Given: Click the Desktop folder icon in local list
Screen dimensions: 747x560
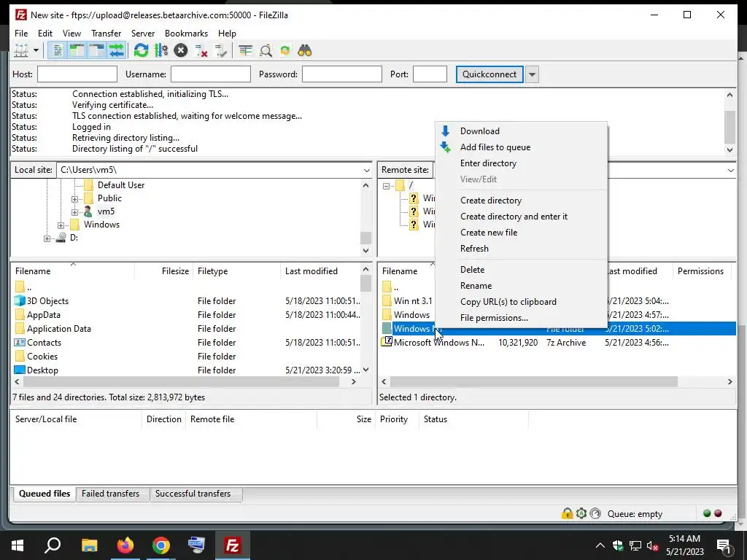Looking at the screenshot, I should (20, 370).
